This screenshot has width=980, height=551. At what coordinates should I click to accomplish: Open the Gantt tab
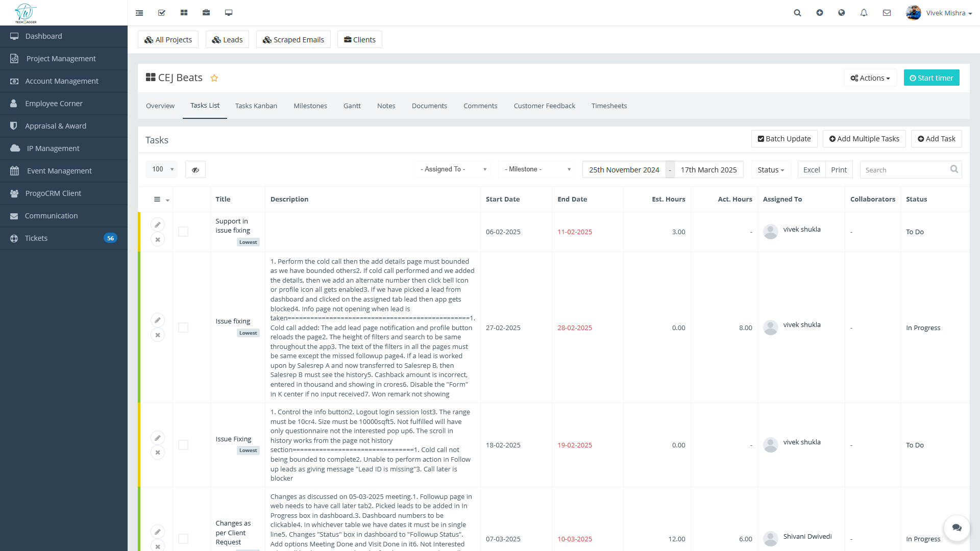pyautogui.click(x=352, y=106)
